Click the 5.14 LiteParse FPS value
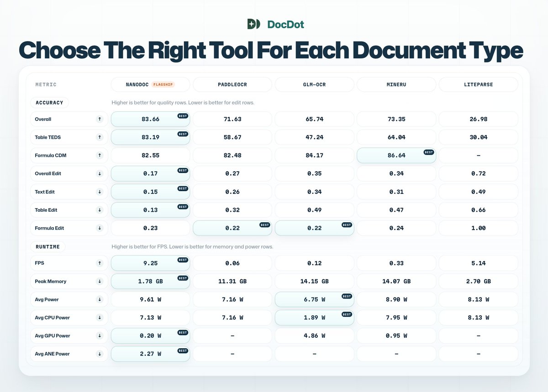Screen dimensions: 548x392 click(x=478, y=263)
